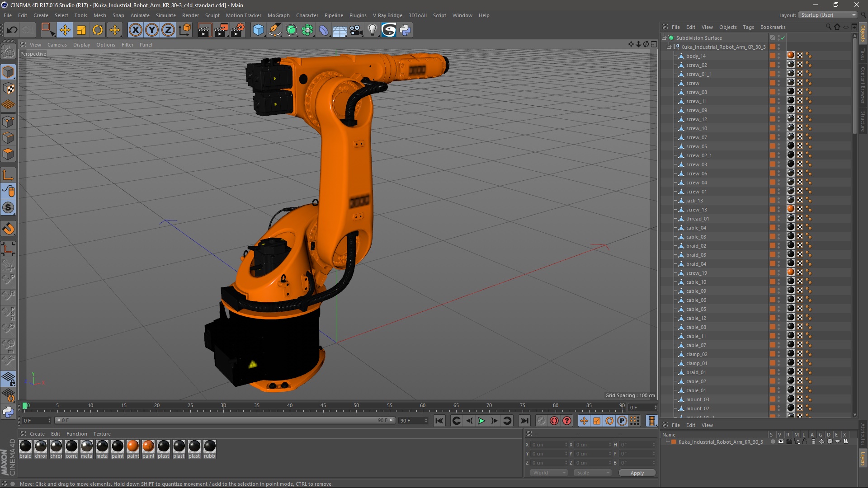Open the Simulate menu
The height and width of the screenshot is (488, 868).
(x=166, y=15)
